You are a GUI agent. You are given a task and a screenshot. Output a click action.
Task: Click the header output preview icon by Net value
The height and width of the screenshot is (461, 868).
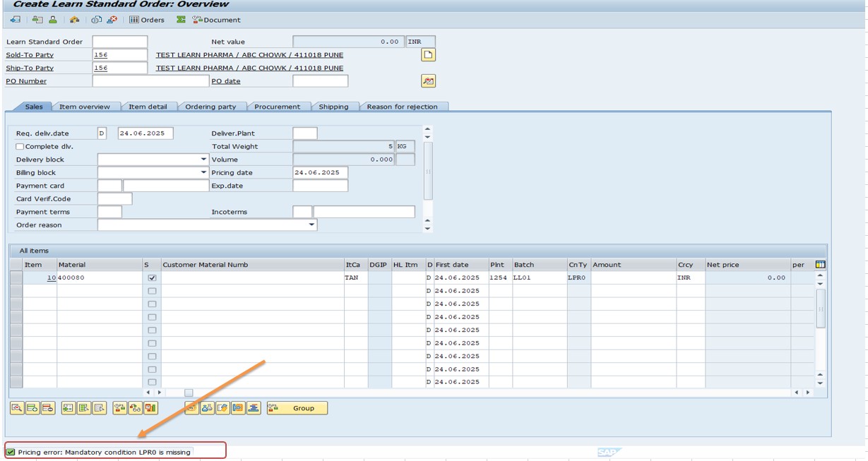(x=428, y=55)
